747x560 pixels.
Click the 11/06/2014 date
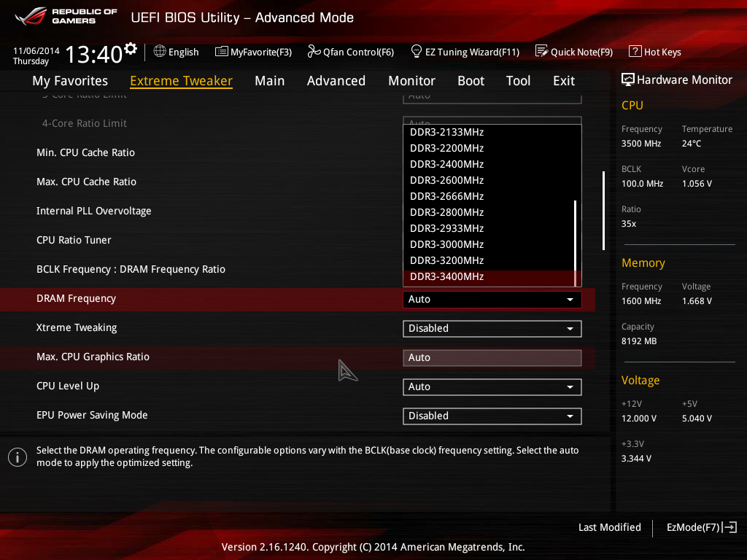(x=36, y=50)
